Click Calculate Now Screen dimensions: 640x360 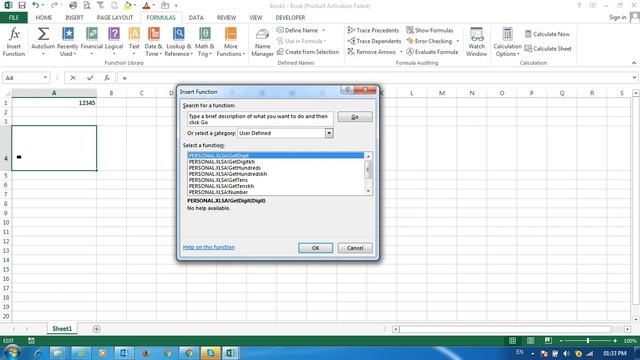[547, 34]
